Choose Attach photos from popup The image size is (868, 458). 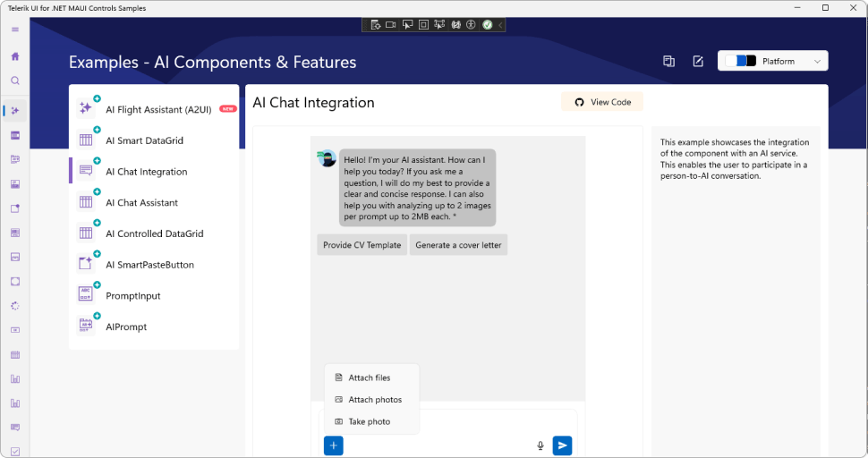pyautogui.click(x=371, y=399)
